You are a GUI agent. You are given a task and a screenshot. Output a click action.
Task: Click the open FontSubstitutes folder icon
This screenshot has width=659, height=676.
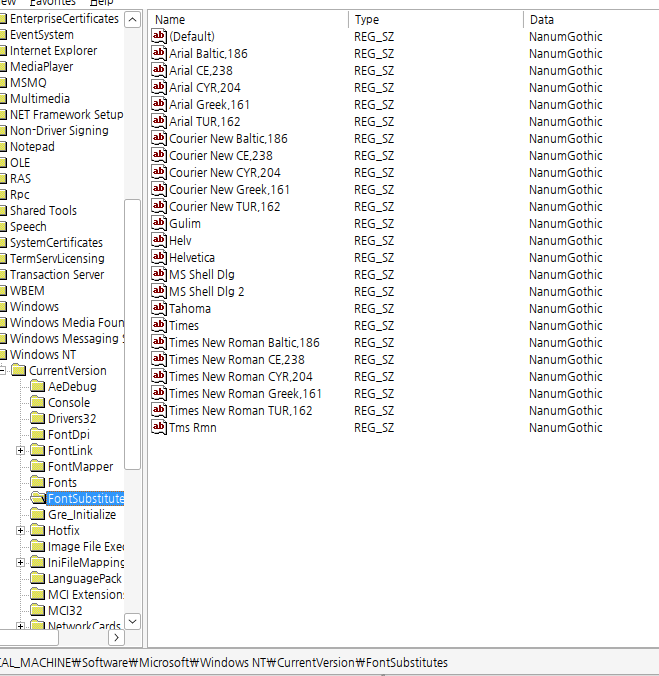click(38, 498)
